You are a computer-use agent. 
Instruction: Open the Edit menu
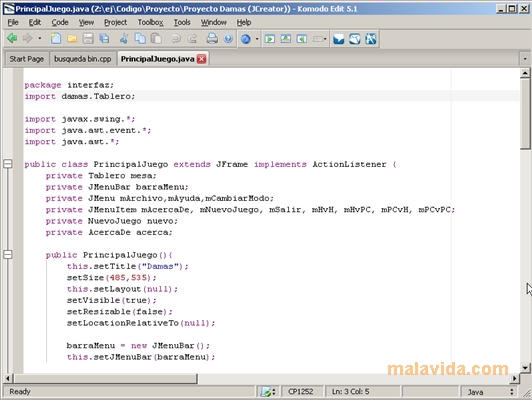coord(35,22)
